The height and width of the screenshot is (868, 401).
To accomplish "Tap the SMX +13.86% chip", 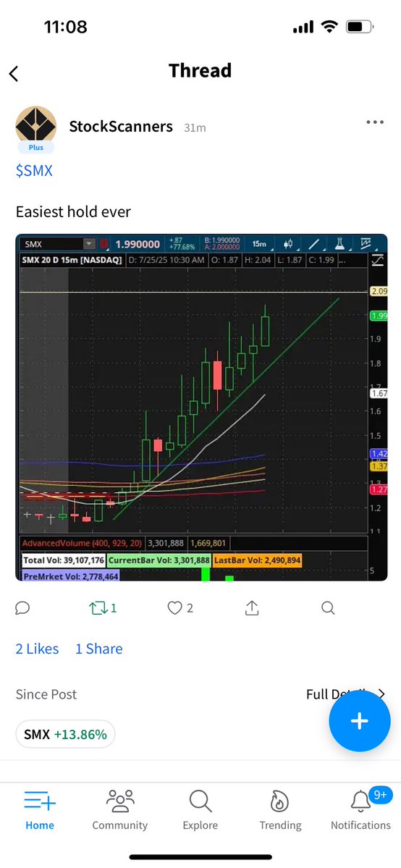I will pos(65,735).
